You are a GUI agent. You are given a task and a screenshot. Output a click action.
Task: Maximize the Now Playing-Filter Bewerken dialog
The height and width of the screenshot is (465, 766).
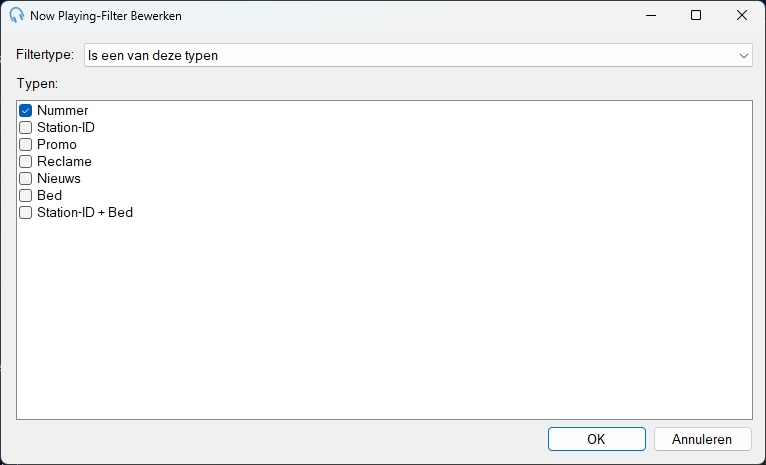tap(696, 15)
